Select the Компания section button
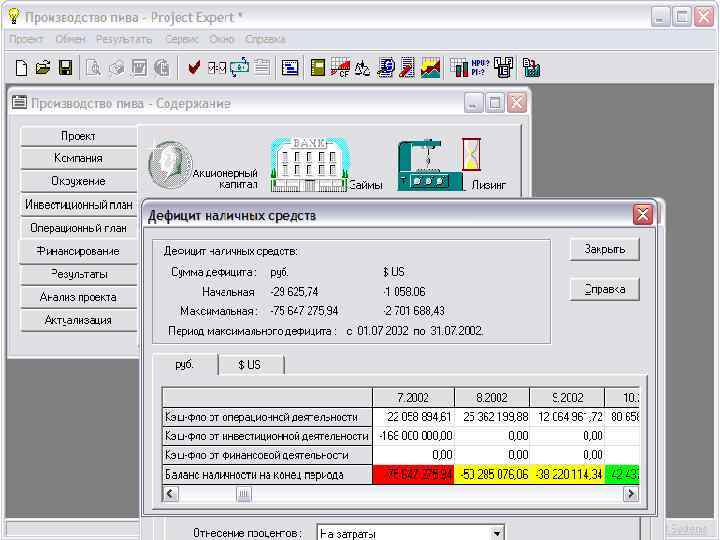Image resolution: width=720 pixels, height=540 pixels. point(79,158)
